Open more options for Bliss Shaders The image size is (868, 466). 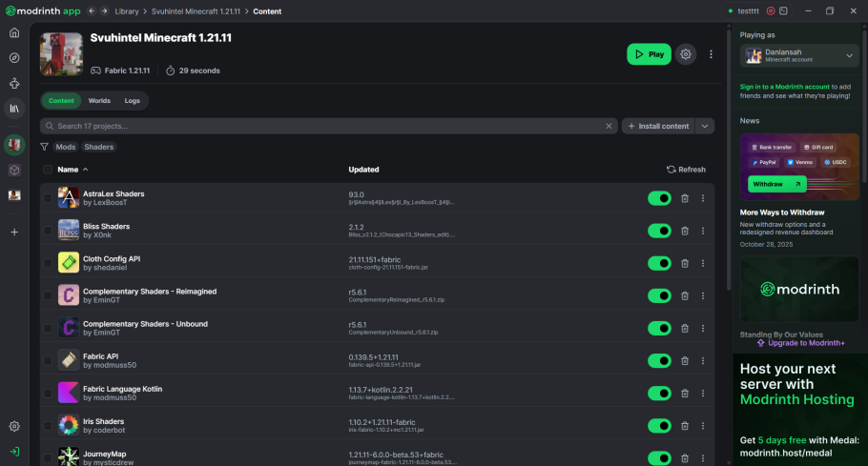pos(703,231)
